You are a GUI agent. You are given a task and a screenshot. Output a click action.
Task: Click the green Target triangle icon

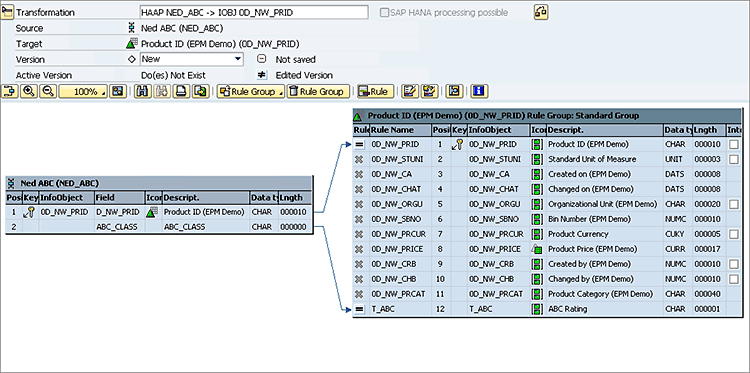click(x=132, y=44)
